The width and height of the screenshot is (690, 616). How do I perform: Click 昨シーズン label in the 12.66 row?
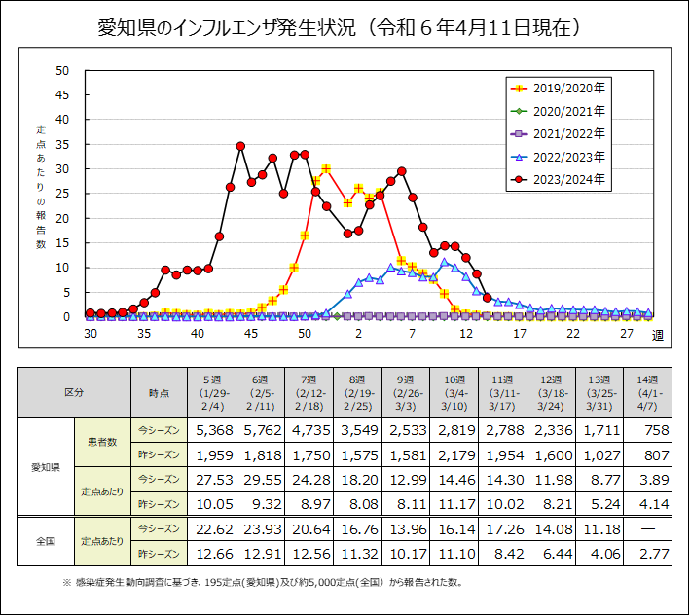pyautogui.click(x=159, y=554)
